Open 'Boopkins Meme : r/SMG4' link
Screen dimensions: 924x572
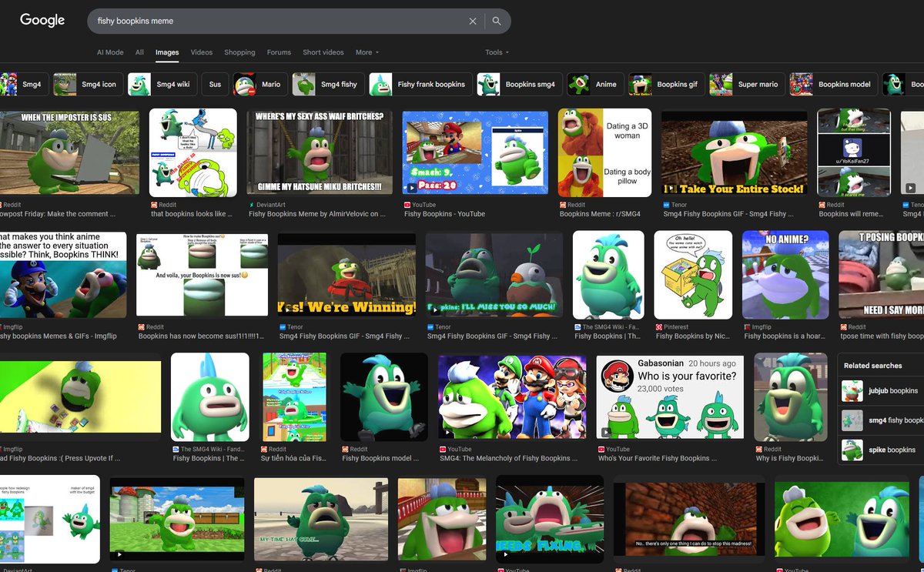coord(599,214)
